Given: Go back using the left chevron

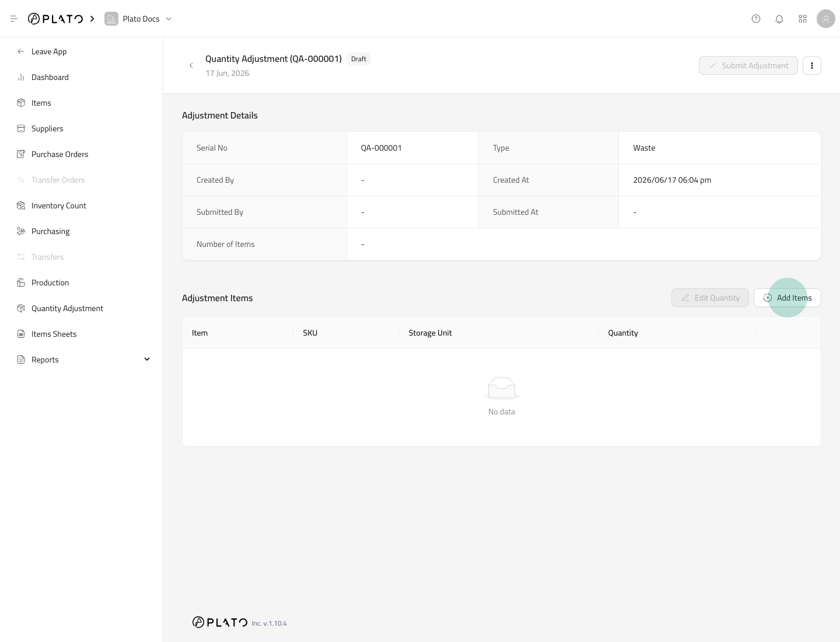Looking at the screenshot, I should click(191, 65).
